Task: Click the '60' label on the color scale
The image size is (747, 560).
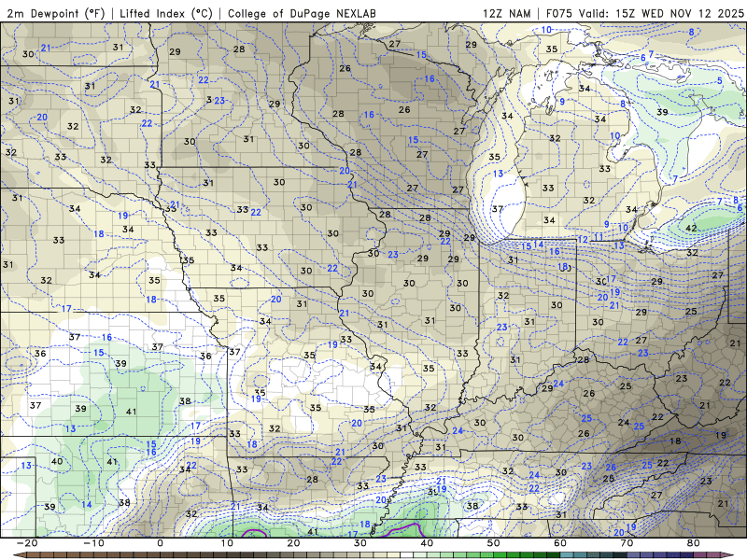Action: (560, 543)
